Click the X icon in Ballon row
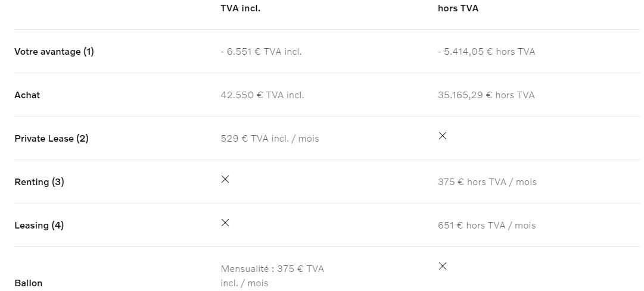 (442, 266)
